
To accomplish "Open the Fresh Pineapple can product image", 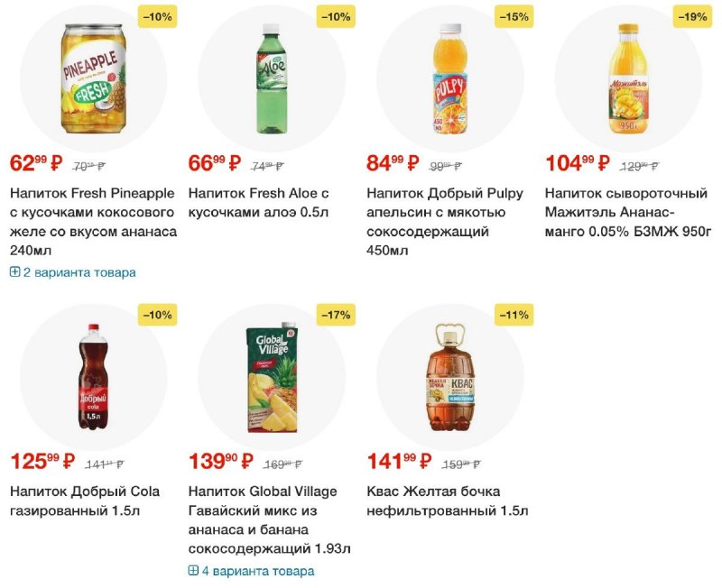I will click(94, 78).
